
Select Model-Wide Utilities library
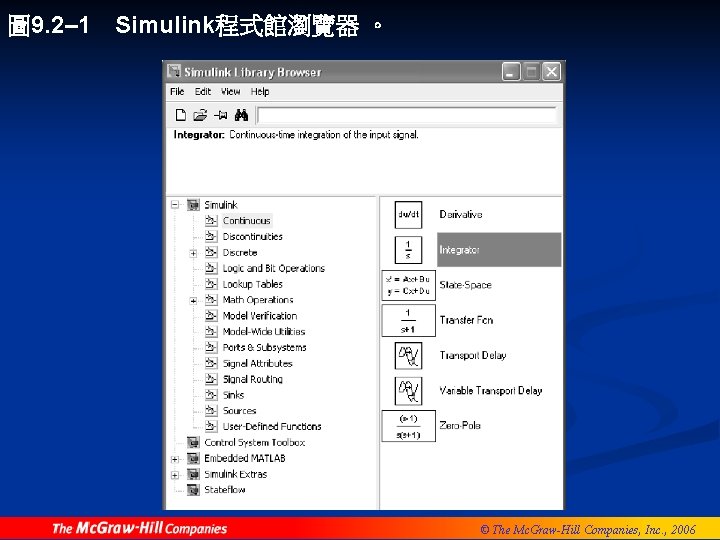point(264,332)
